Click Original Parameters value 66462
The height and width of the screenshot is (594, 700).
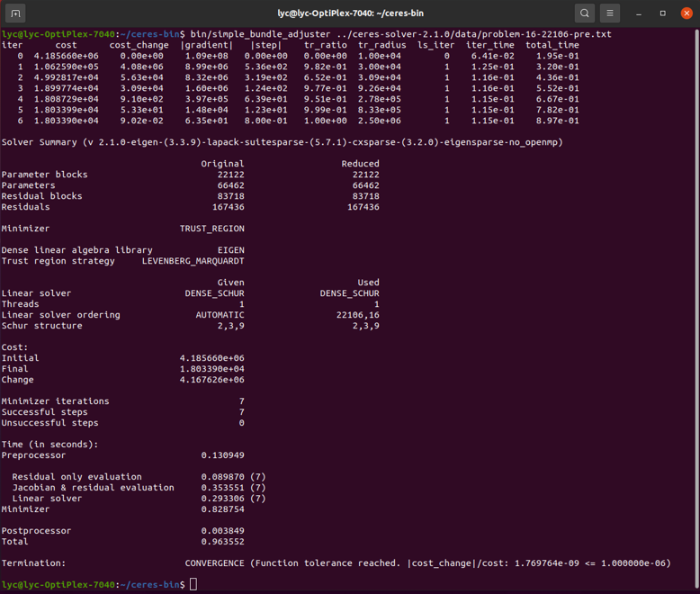231,185
